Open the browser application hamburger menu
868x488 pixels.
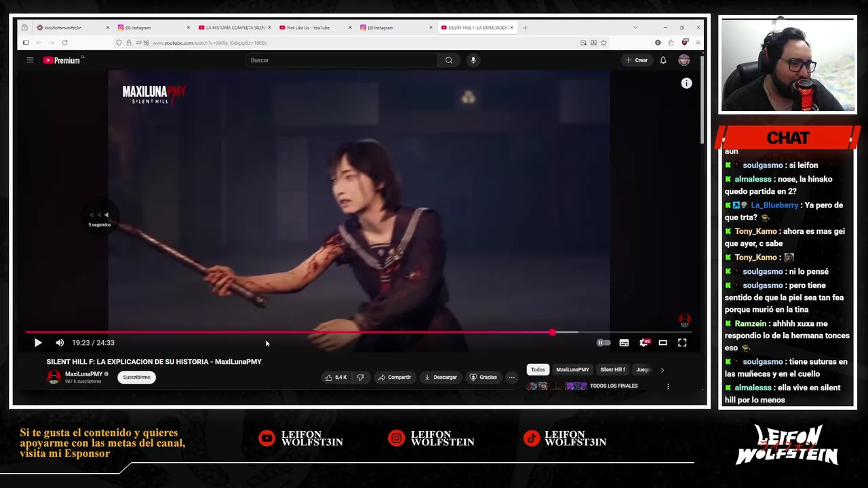coord(698,43)
